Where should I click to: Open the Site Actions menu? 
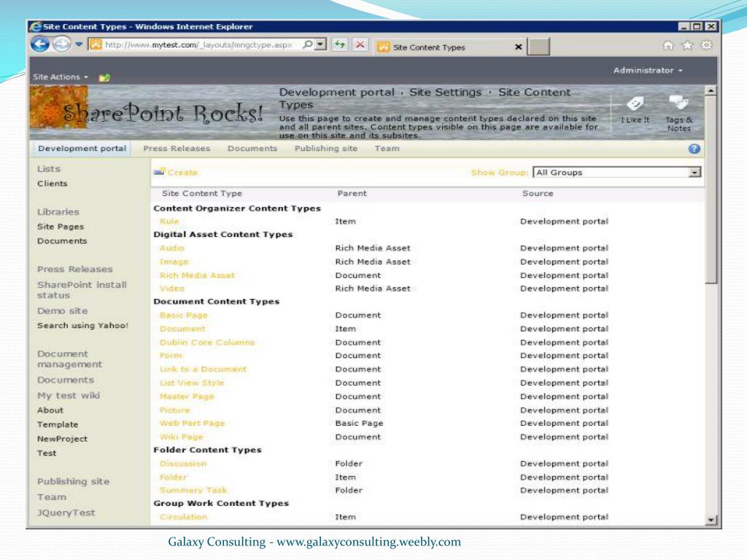tap(61, 77)
